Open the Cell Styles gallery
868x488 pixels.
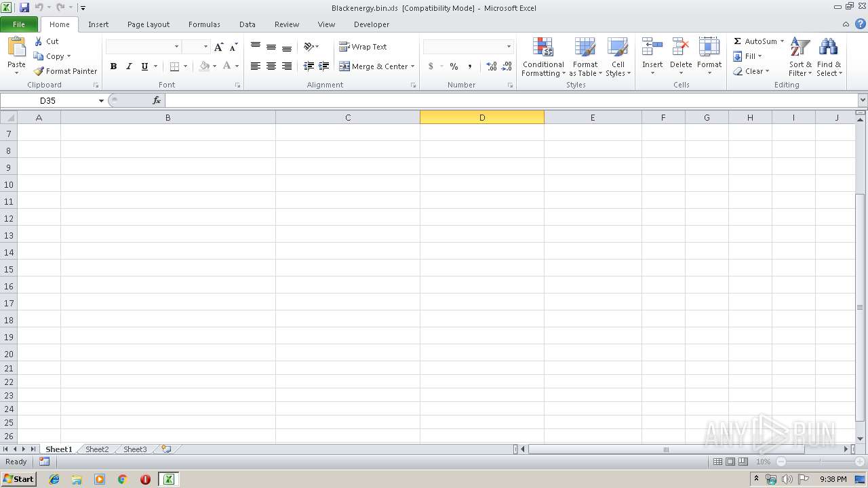pyautogui.click(x=618, y=57)
